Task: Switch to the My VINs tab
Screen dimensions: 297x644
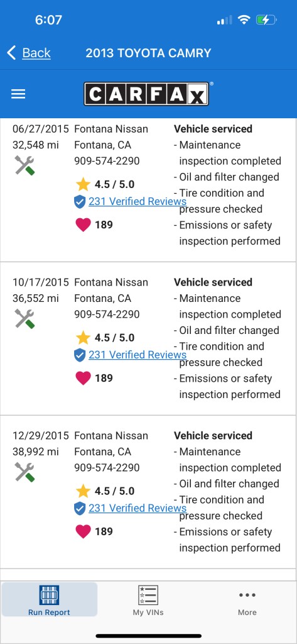Action: pos(148,599)
